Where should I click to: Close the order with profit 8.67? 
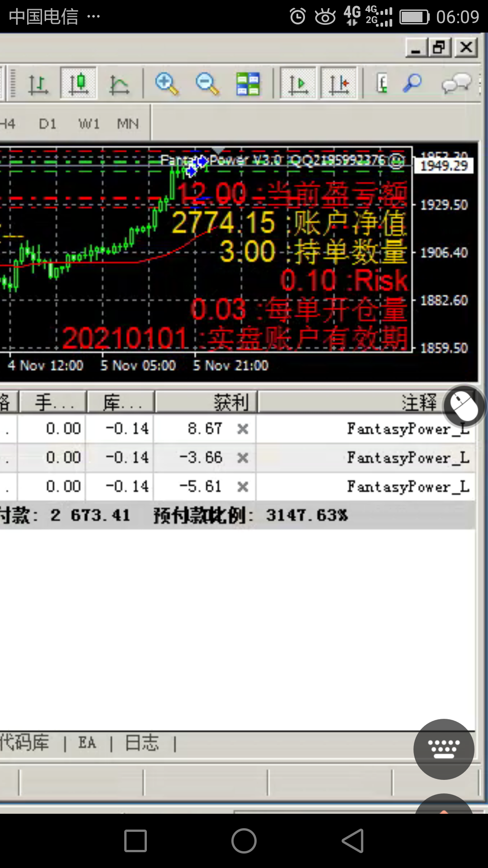point(243,429)
